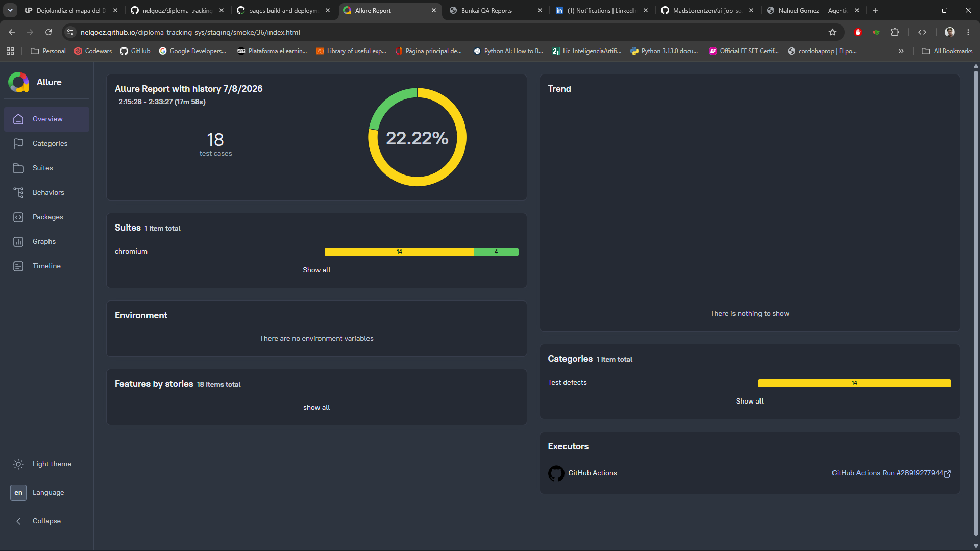Expand hidden bookmarks chevron

coord(901,51)
